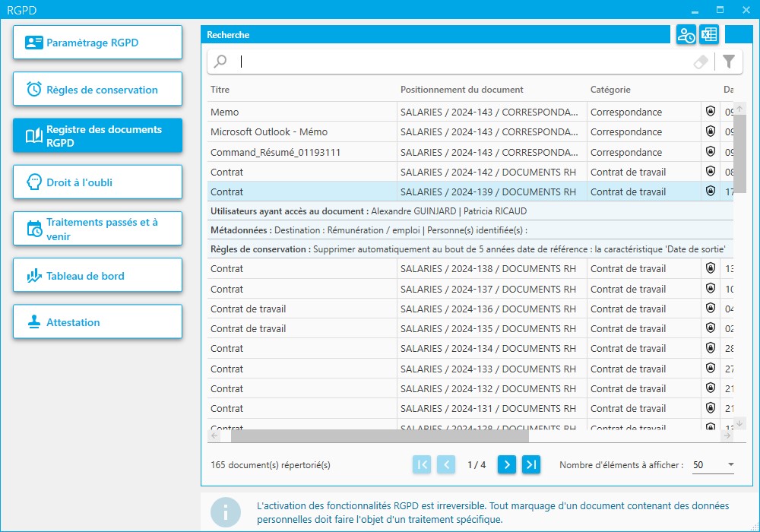Click the shield icon on the 2024-142 row
The width and height of the screenshot is (760, 532).
tap(711, 172)
